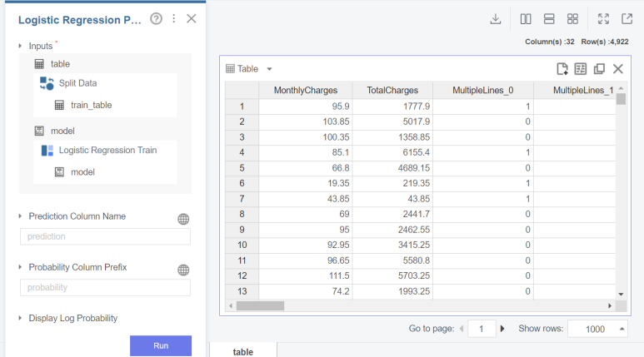Viewport: 644px width, 357px height.
Task: Click the model input icon
Action: click(x=39, y=131)
